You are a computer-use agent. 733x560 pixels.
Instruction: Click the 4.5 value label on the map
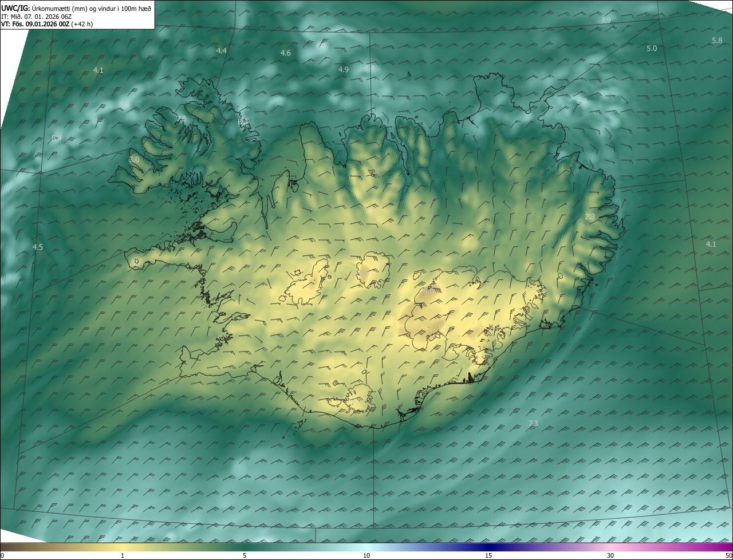point(38,247)
